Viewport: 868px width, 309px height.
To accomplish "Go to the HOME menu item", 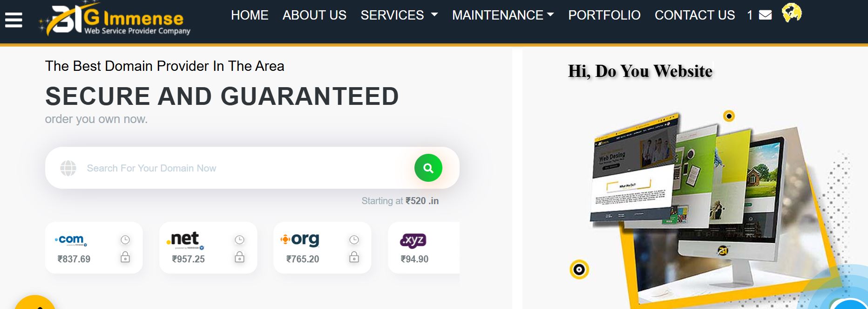I will click(x=250, y=15).
